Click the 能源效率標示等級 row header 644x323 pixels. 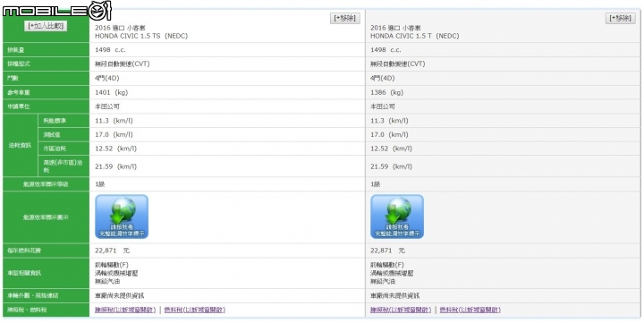click(46, 184)
